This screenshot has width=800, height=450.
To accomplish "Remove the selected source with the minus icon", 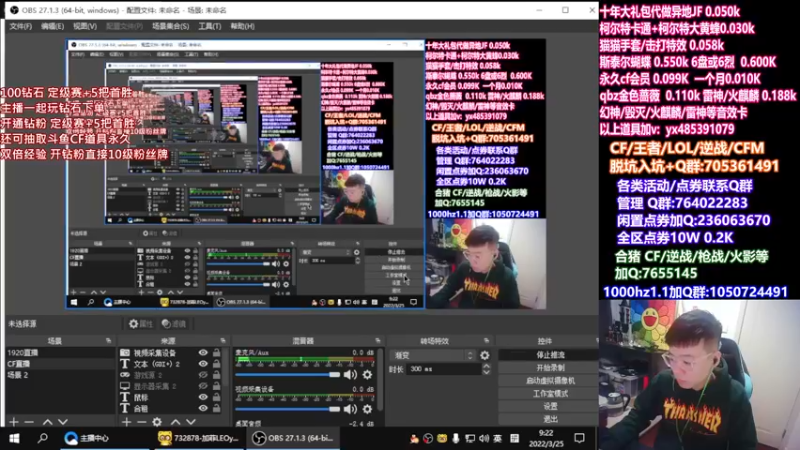I will [142, 422].
